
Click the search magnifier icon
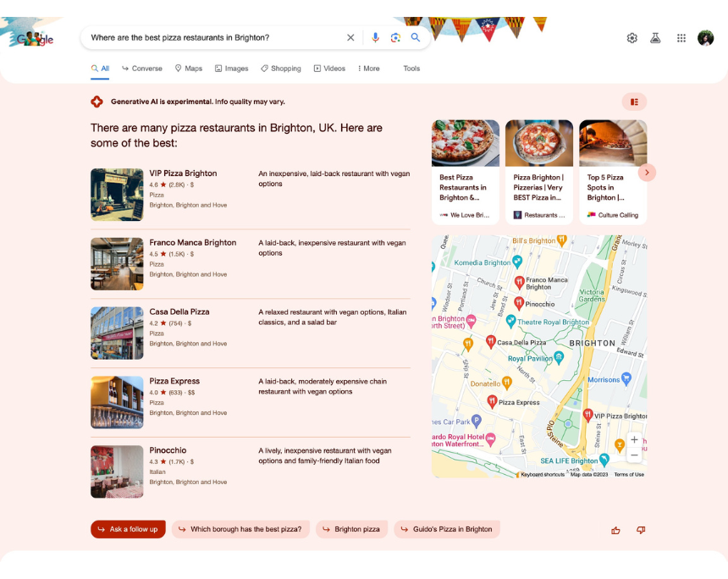tap(416, 37)
